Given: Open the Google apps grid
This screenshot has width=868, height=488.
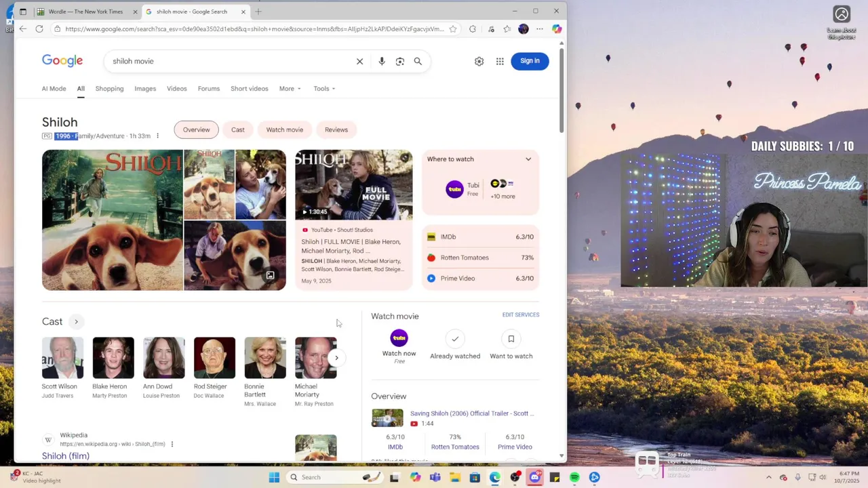Looking at the screenshot, I should (x=500, y=62).
